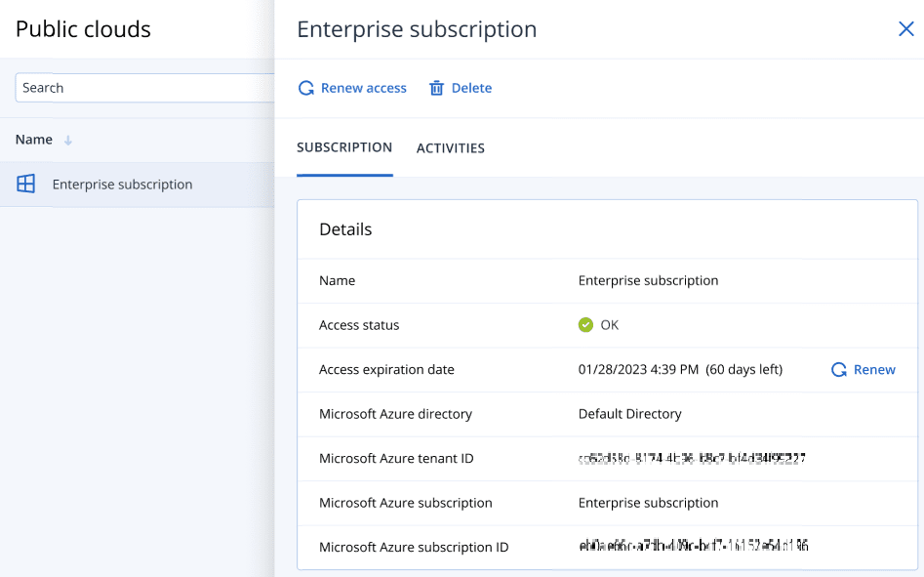The height and width of the screenshot is (577, 924).
Task: Focus the Search field in Public clouds
Action: click(144, 88)
